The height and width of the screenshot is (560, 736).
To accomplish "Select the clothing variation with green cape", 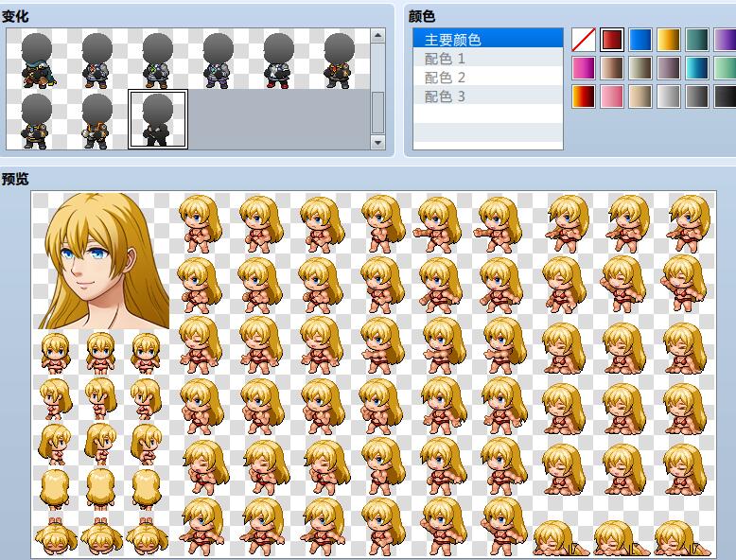I will 37,60.
